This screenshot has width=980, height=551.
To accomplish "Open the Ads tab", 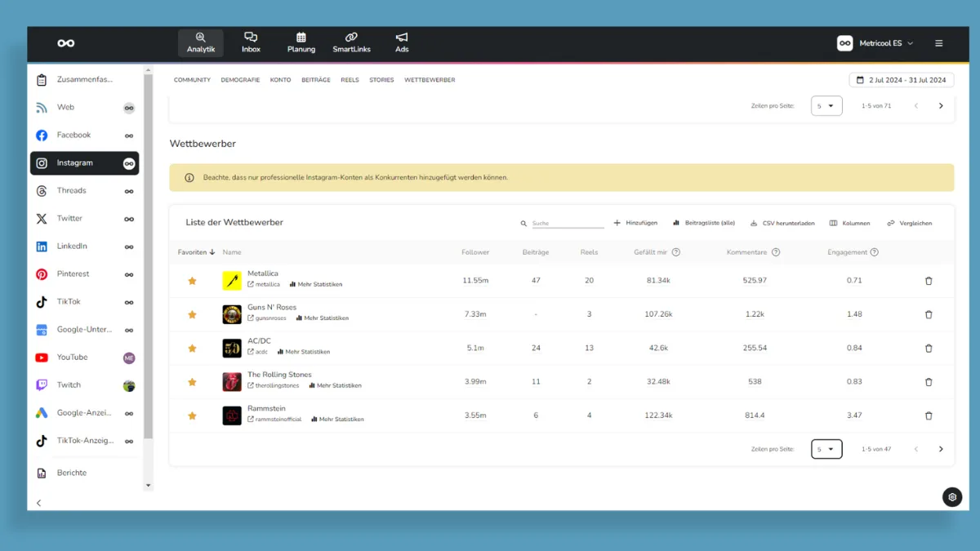I will pyautogui.click(x=402, y=43).
